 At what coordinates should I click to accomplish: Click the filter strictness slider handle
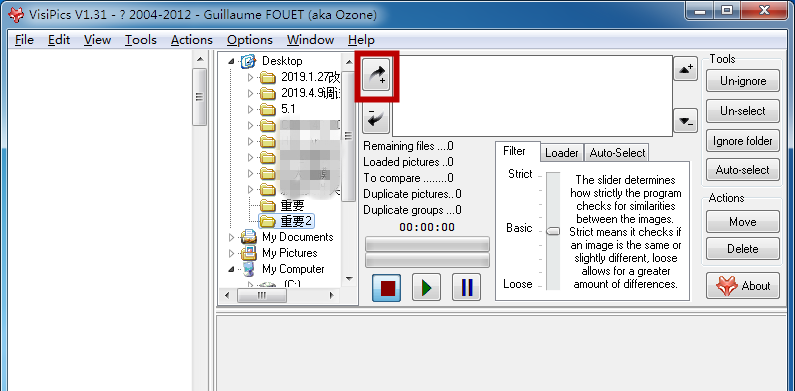553,231
